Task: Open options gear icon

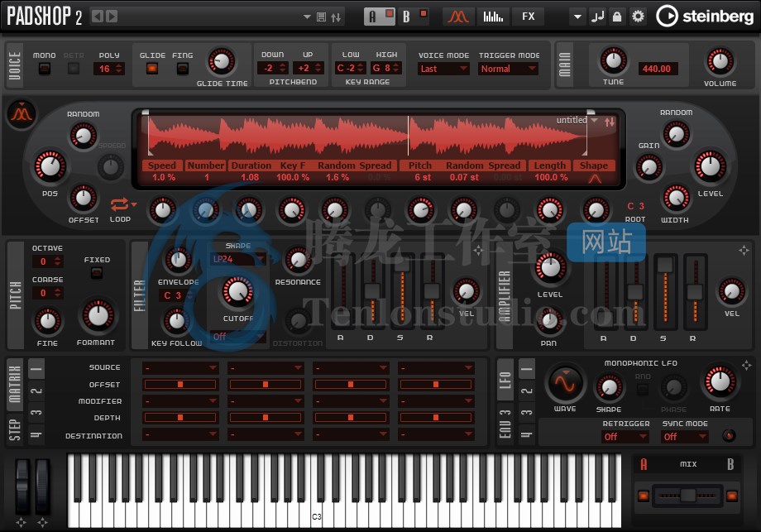Action: 638,17
